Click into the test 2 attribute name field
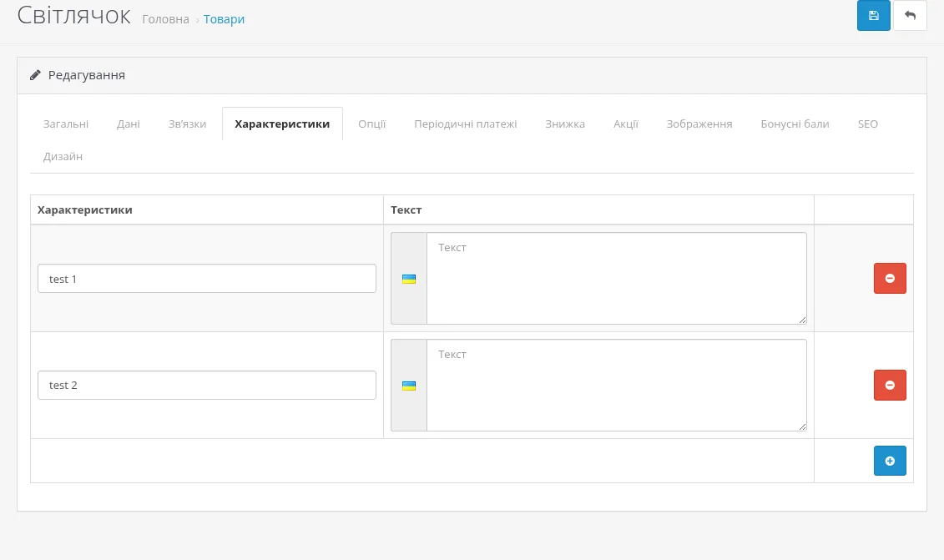Image resolution: width=944 pixels, height=560 pixels. (206, 386)
